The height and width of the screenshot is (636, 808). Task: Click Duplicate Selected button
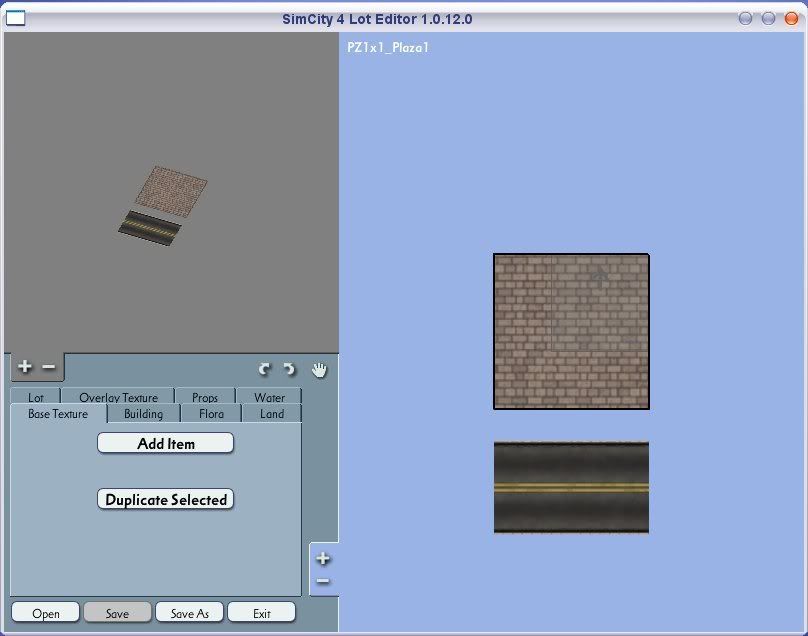click(165, 499)
